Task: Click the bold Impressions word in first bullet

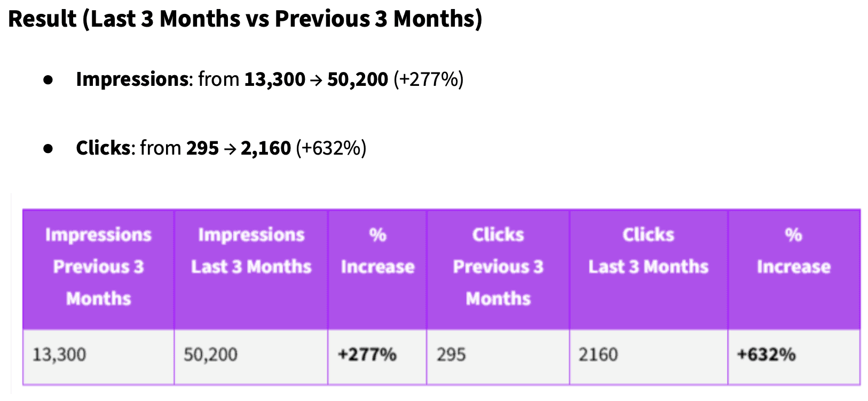Action: [132, 79]
